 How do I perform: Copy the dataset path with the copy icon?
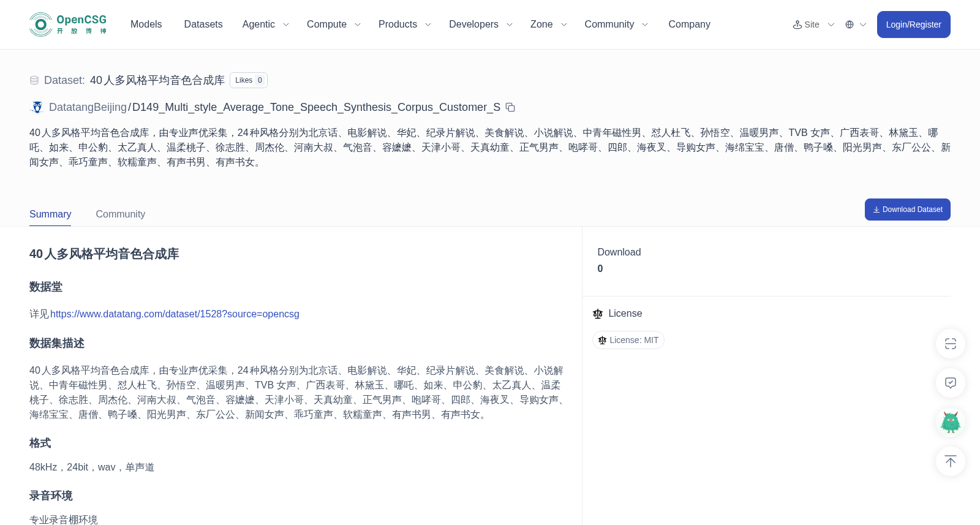tap(510, 107)
